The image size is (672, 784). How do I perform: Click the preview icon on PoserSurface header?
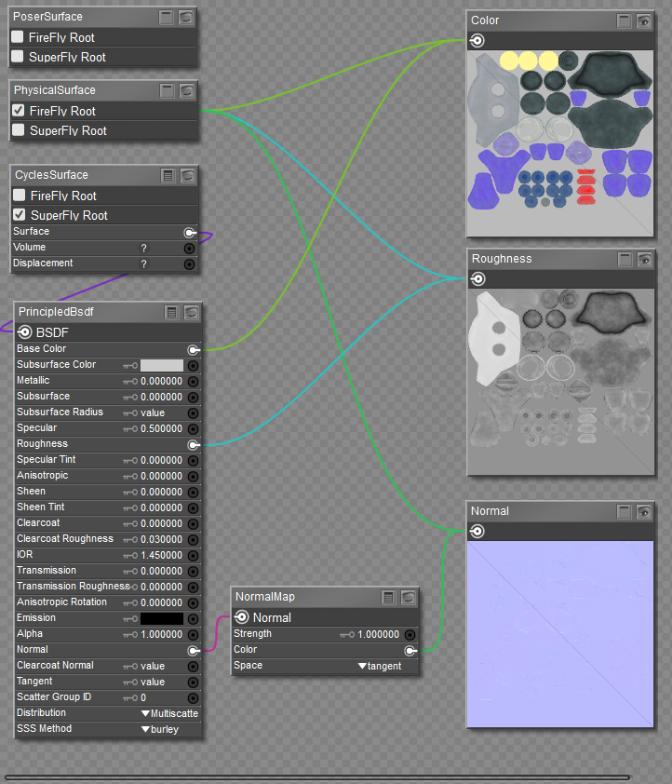186,17
